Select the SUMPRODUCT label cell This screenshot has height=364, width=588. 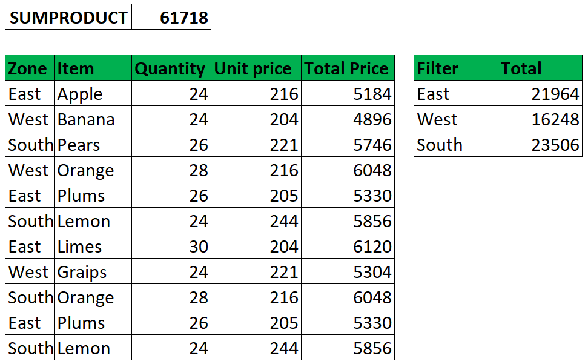point(68,17)
